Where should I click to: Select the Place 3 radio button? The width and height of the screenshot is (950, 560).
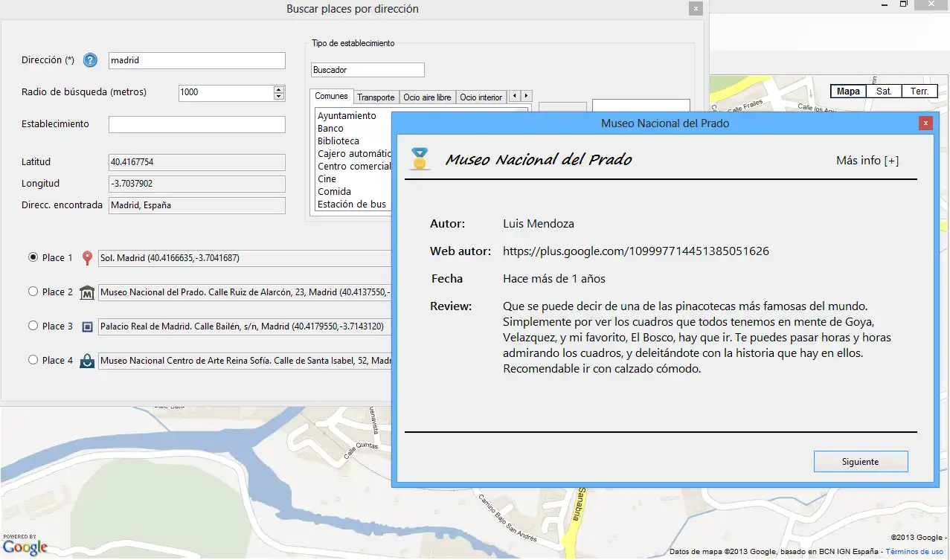[33, 326]
